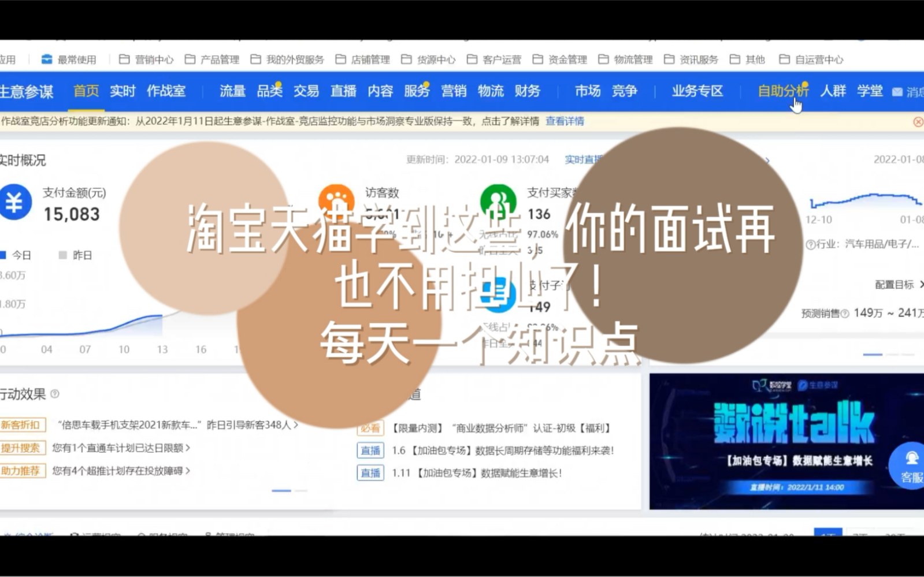Open the 1.6 加油包专场 live announcement
Viewport: 924px width, 577px height.
tap(503, 451)
